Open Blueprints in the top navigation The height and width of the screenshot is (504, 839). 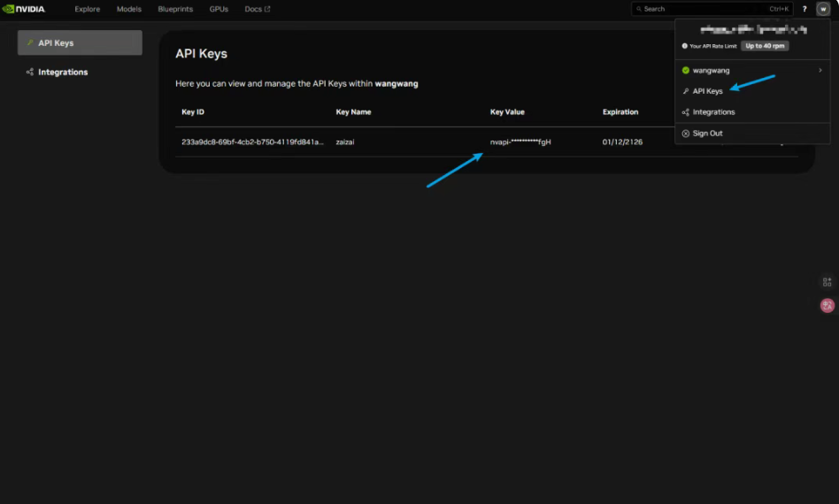tap(175, 9)
